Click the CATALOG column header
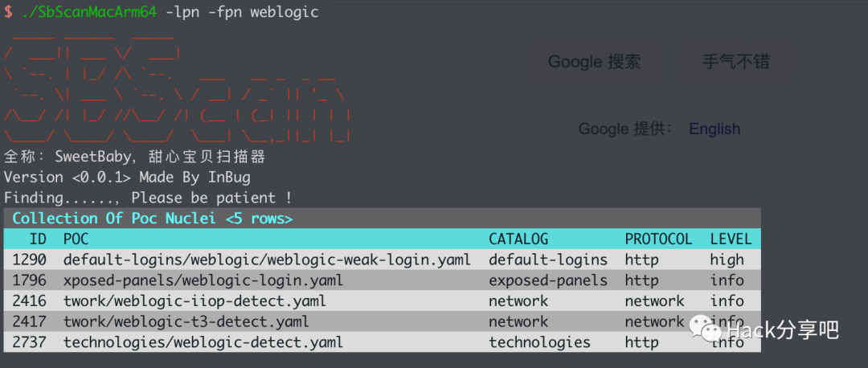Image resolution: width=868 pixels, height=368 pixels. [518, 239]
